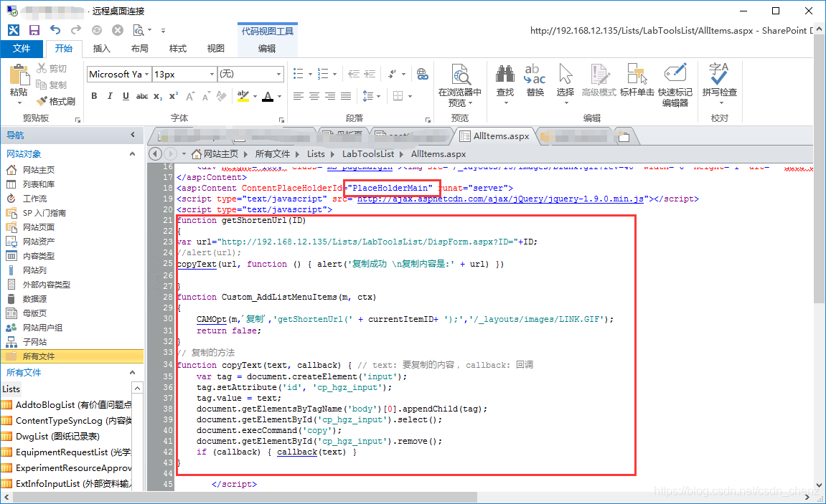Toggle Underline formatting
The width and height of the screenshot is (826, 504).
126,96
